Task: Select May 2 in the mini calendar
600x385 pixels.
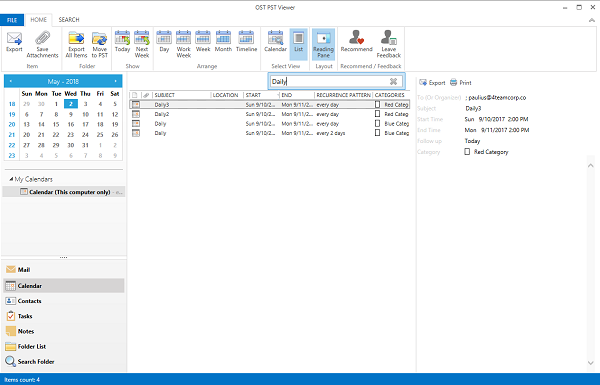Action: [71, 104]
